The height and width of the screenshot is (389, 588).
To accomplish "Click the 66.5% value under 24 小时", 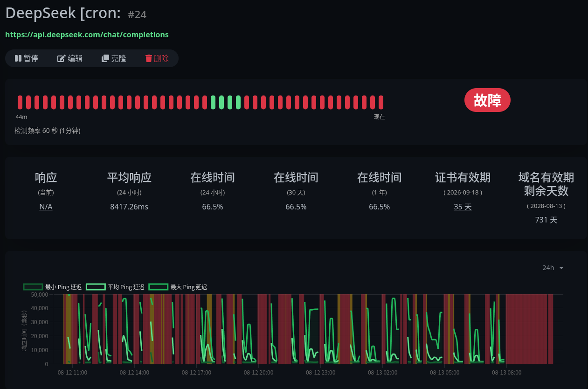I will point(213,207).
